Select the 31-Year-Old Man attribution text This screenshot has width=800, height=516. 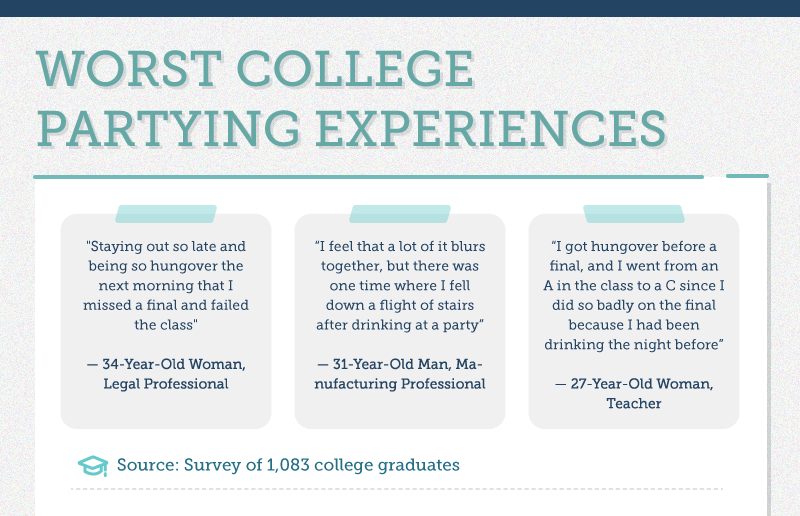click(400, 374)
